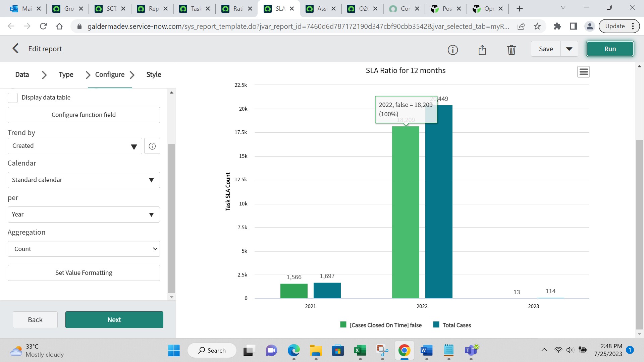
Task: Open the Snipping Tool from the taskbar
Action: [x=382, y=351]
